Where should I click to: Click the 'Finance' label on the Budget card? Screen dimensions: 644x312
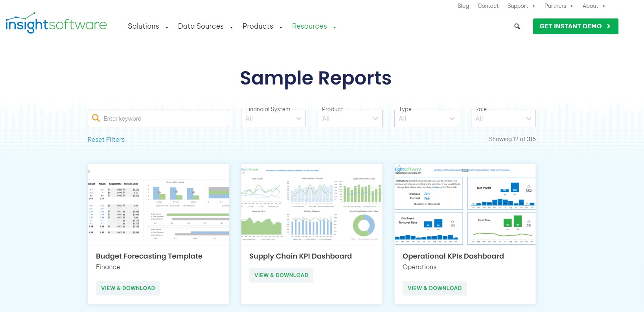(108, 267)
